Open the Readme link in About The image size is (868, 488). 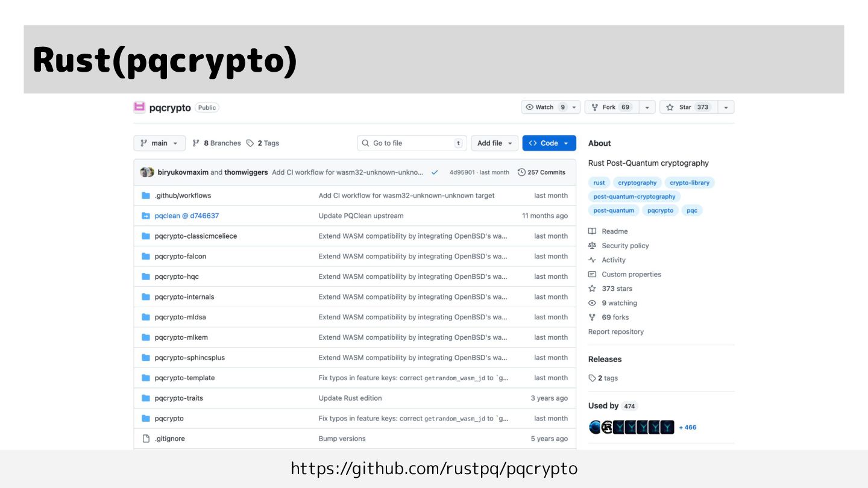[x=608, y=231]
